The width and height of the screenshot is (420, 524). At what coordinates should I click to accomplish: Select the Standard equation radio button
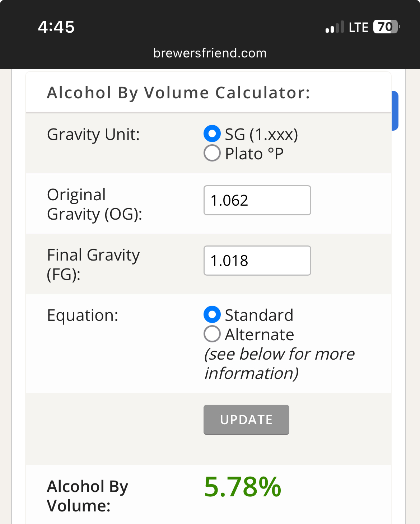tap(212, 315)
